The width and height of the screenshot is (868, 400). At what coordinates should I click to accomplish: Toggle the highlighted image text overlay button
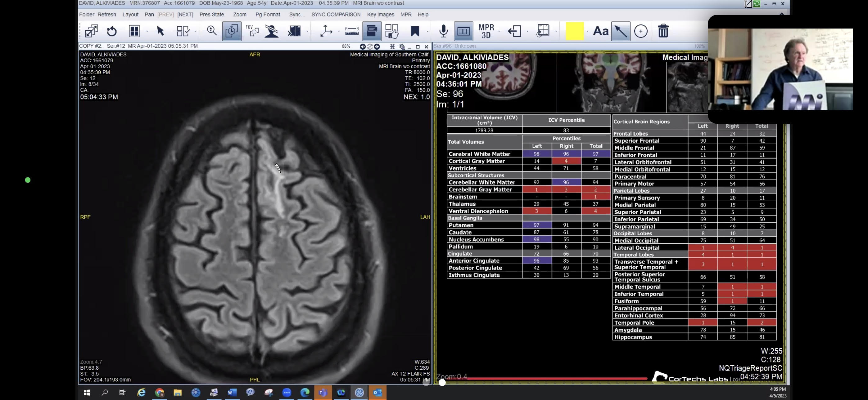click(x=372, y=31)
